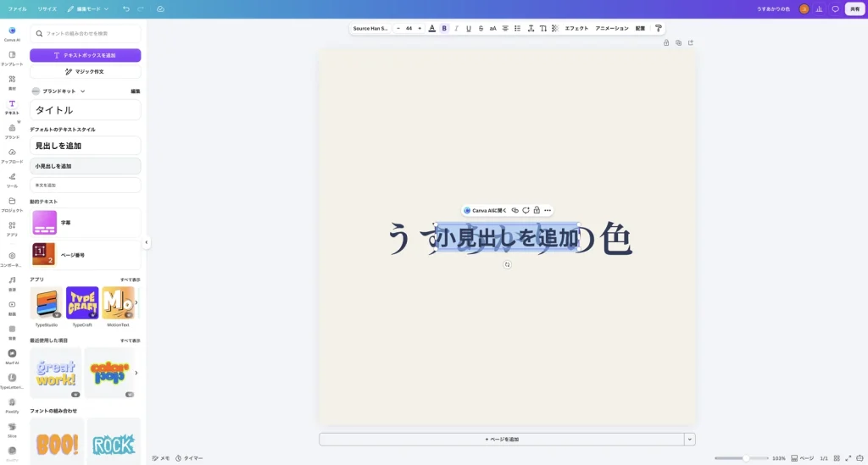Open the music note audio sidebar icon
This screenshot has height=465, width=868.
(x=12, y=283)
